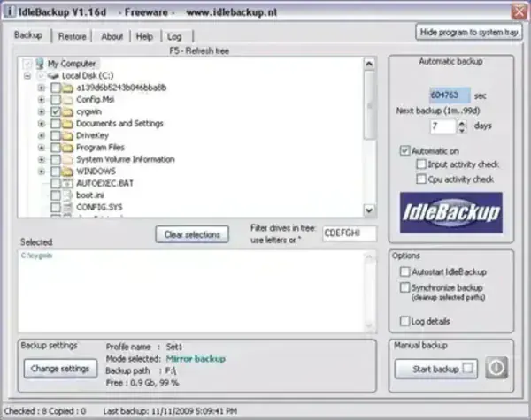Decrease the days spinner value
531x420 pixels.
click(x=462, y=130)
